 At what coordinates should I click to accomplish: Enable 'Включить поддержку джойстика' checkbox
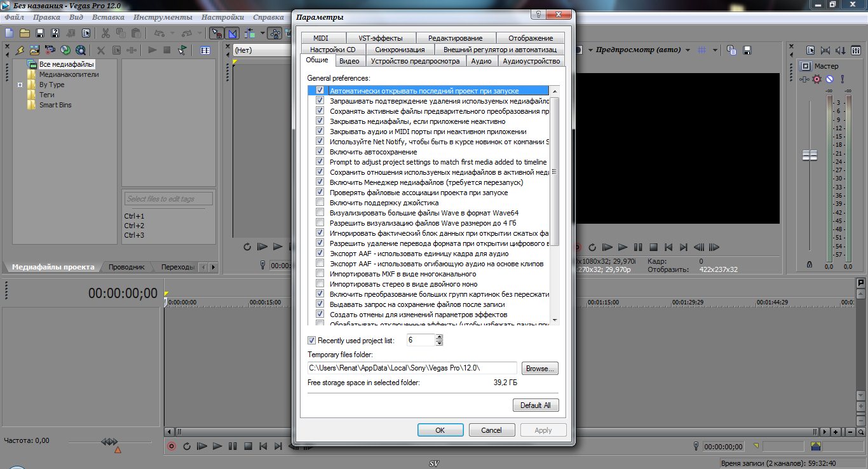320,203
